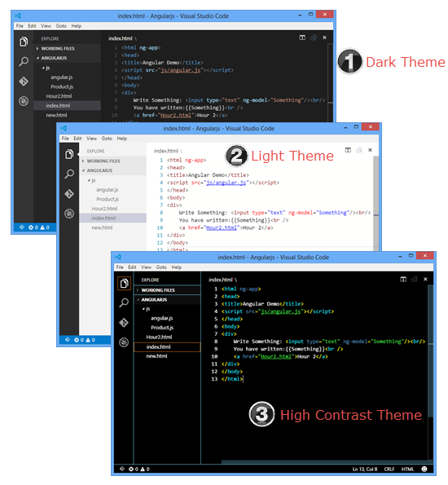Expand WORKING FILES in high contrast window
This screenshot has width=448, height=485.
(138, 290)
